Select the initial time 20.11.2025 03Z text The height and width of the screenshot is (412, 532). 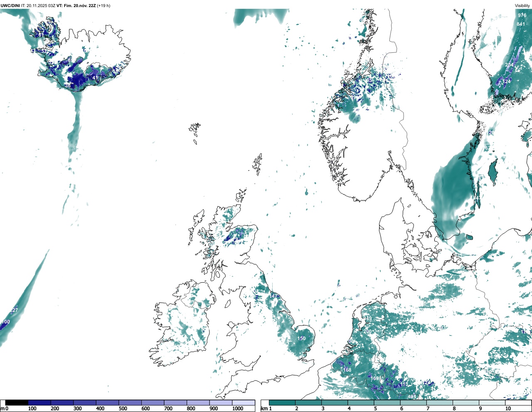coord(41,6)
